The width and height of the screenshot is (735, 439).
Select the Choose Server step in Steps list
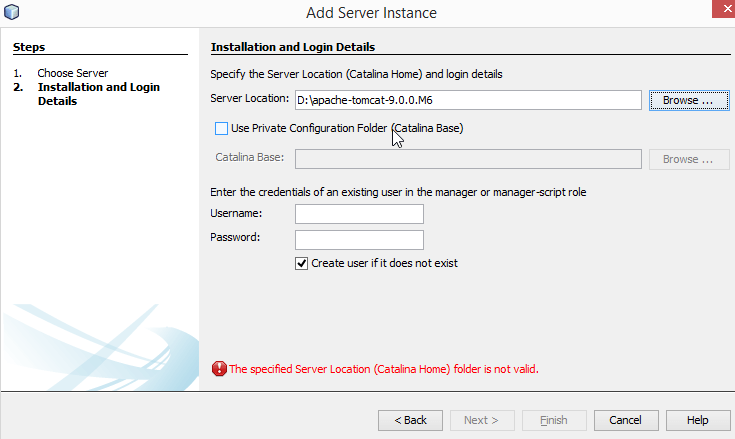[73, 73]
